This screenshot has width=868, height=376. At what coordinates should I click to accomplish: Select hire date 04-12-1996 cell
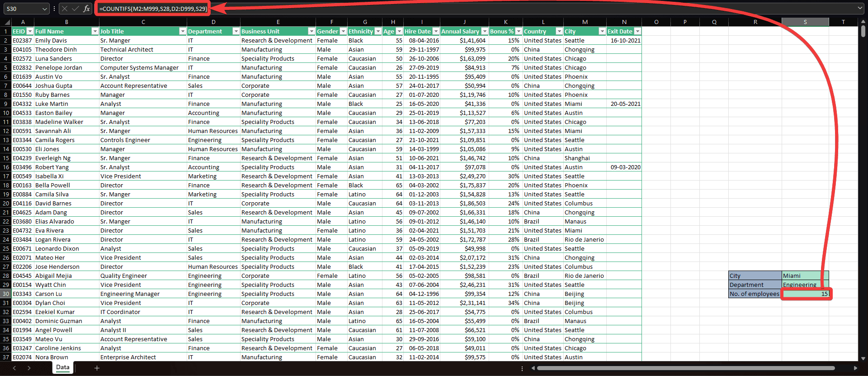point(422,294)
